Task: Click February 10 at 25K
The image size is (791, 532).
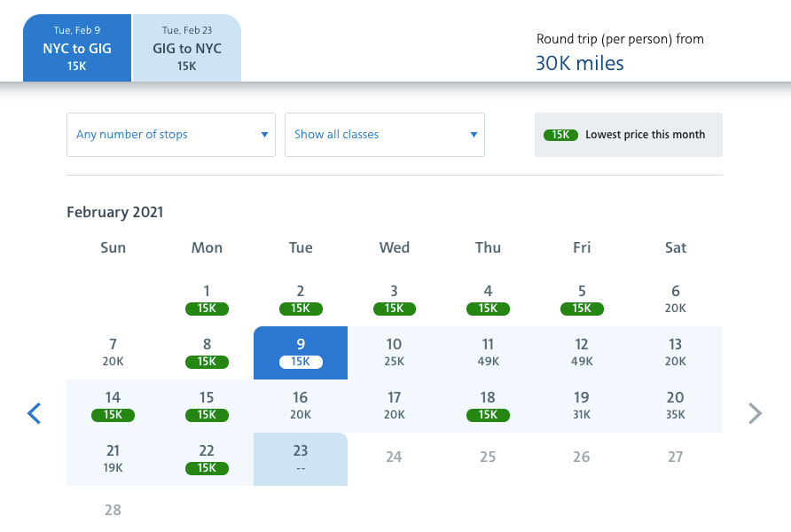Action: [x=395, y=353]
